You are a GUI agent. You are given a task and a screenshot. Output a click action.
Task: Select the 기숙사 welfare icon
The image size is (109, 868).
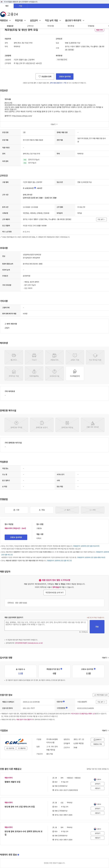[34, 357]
